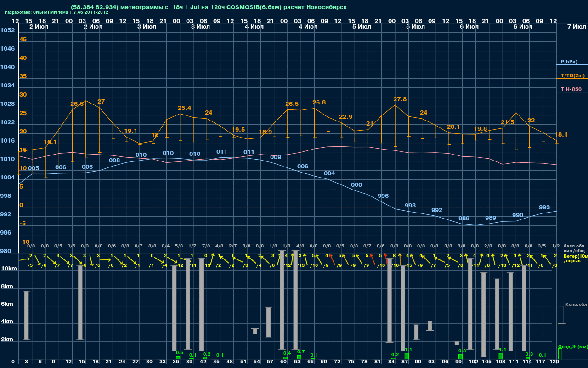This screenshot has height=368, width=588.
Task: Click the 0.4 precipitation amount label
Action: tap(287, 353)
